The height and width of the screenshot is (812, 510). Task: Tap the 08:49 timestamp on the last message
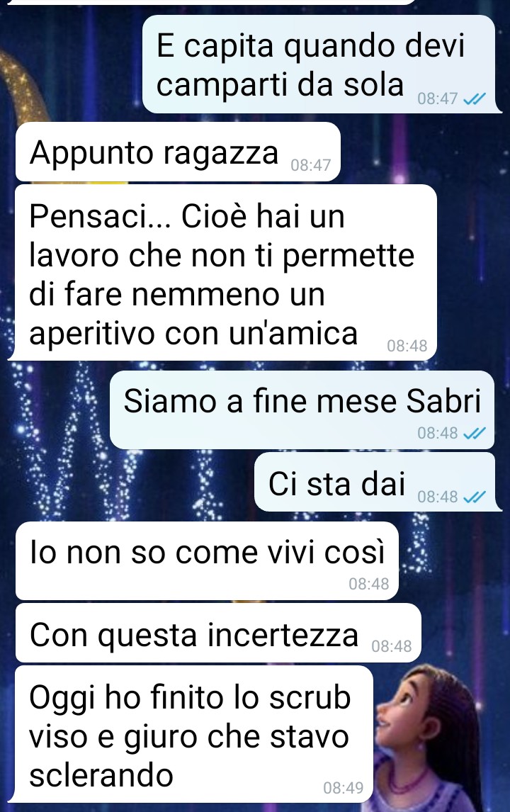(x=344, y=788)
